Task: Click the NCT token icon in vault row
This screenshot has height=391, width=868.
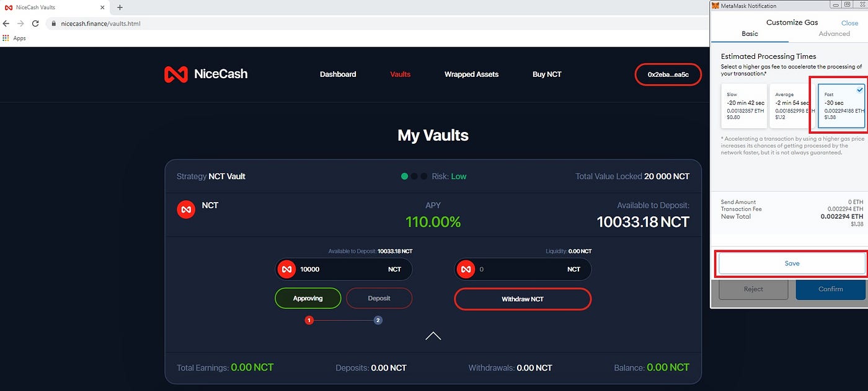Action: coord(186,209)
